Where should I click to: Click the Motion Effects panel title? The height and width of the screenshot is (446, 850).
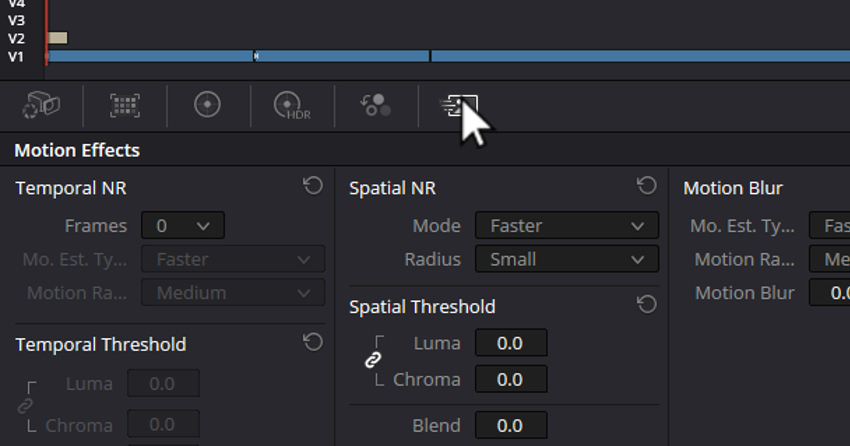click(x=77, y=150)
